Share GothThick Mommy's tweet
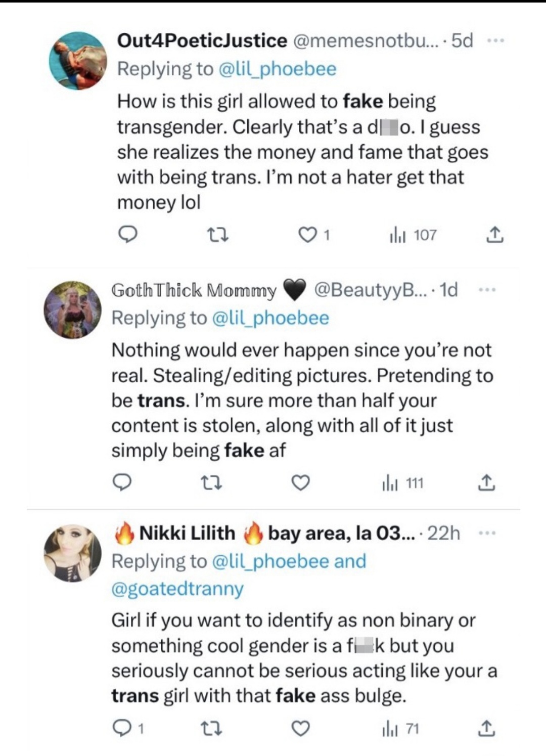 tap(486, 483)
